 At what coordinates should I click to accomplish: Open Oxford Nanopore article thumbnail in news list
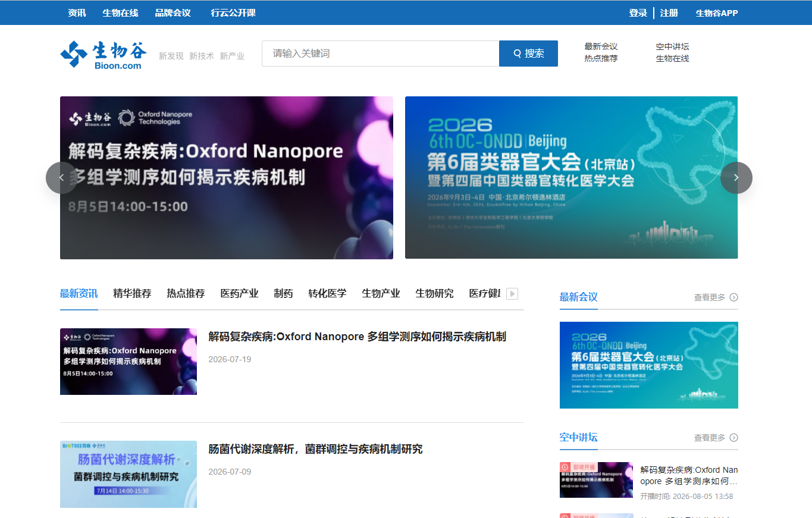(128, 362)
